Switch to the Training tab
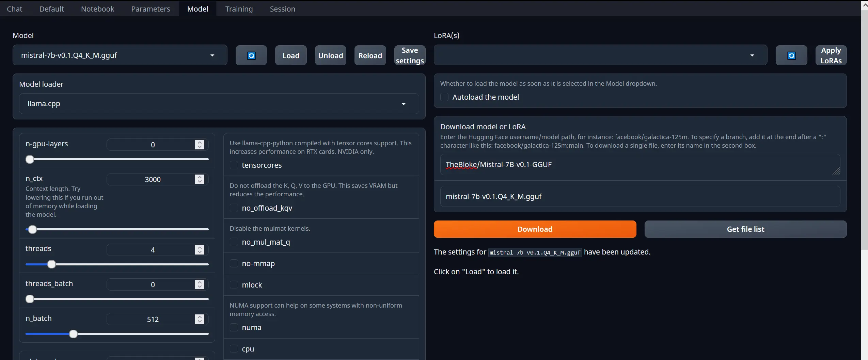 coord(239,9)
